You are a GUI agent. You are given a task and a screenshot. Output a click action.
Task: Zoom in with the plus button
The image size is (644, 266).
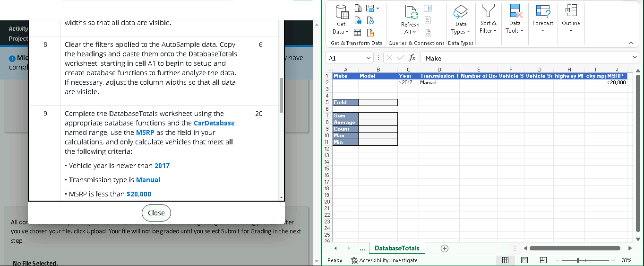click(613, 260)
